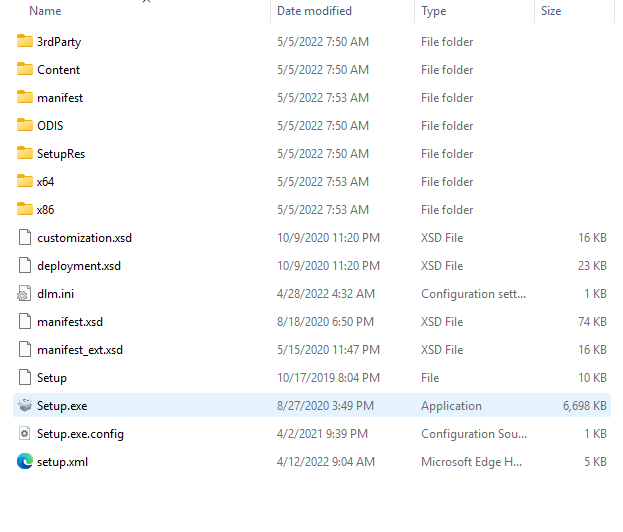Click the Edge icon for setup.xml

coord(25,461)
